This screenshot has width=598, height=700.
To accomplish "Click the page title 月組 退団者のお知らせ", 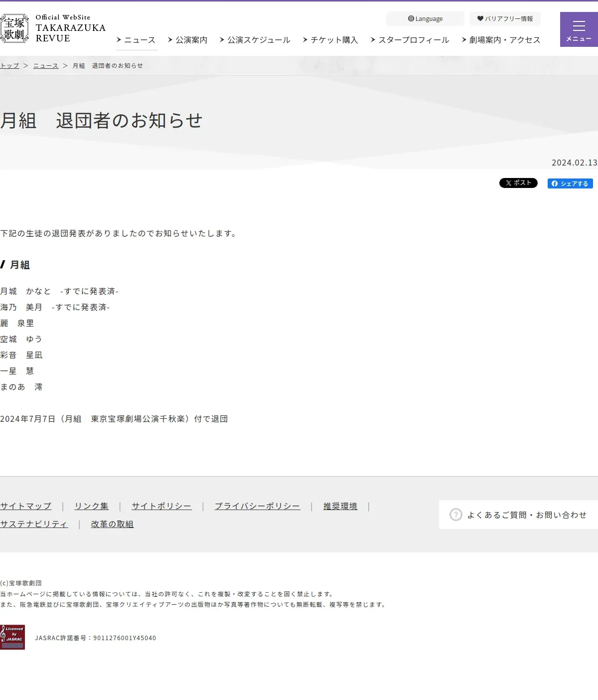I will (x=101, y=121).
